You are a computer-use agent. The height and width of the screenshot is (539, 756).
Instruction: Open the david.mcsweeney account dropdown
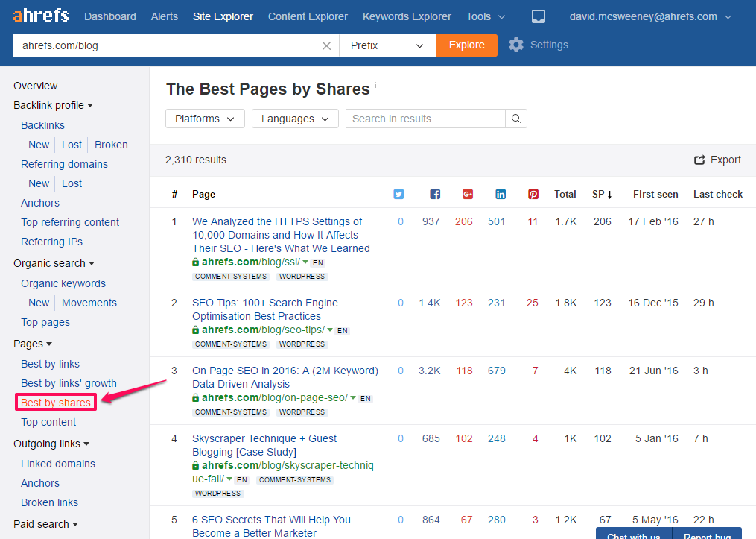[x=650, y=16]
